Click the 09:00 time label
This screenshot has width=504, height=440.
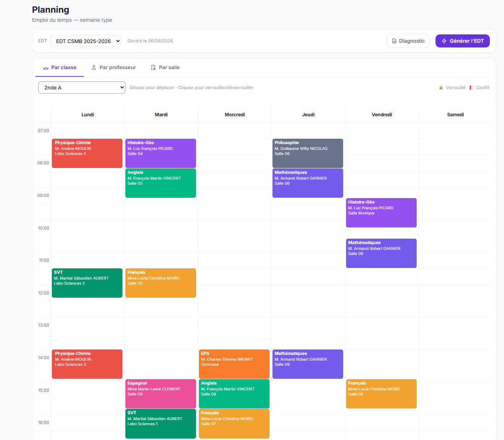[x=43, y=196]
